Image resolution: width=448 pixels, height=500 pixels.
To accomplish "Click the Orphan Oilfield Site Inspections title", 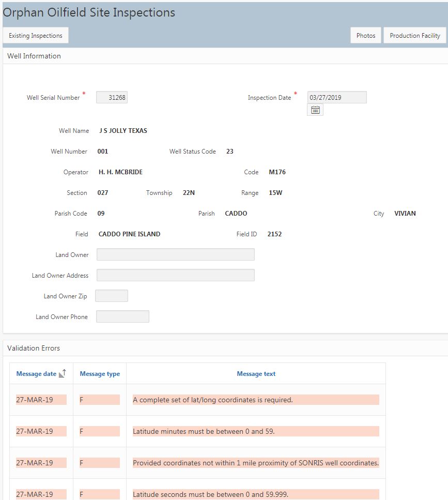I will coord(89,12).
